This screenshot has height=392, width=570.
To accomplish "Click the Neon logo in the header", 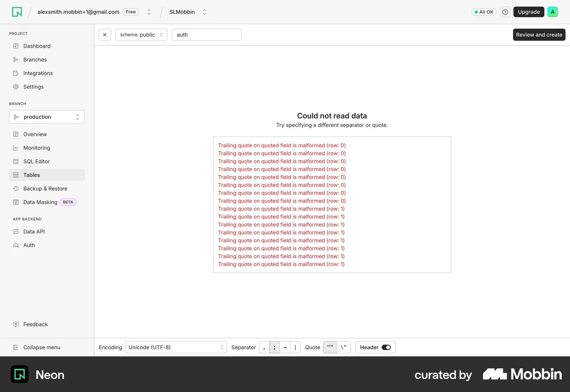I will [x=17, y=12].
